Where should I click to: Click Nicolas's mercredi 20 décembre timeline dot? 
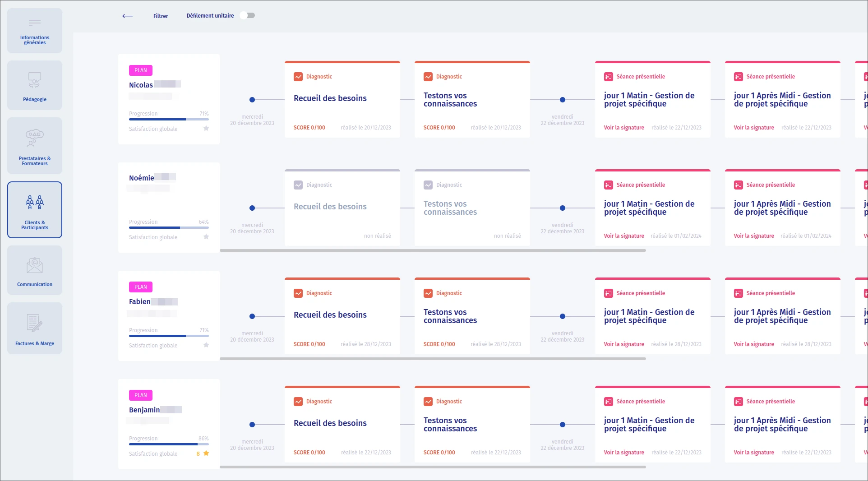252,100
